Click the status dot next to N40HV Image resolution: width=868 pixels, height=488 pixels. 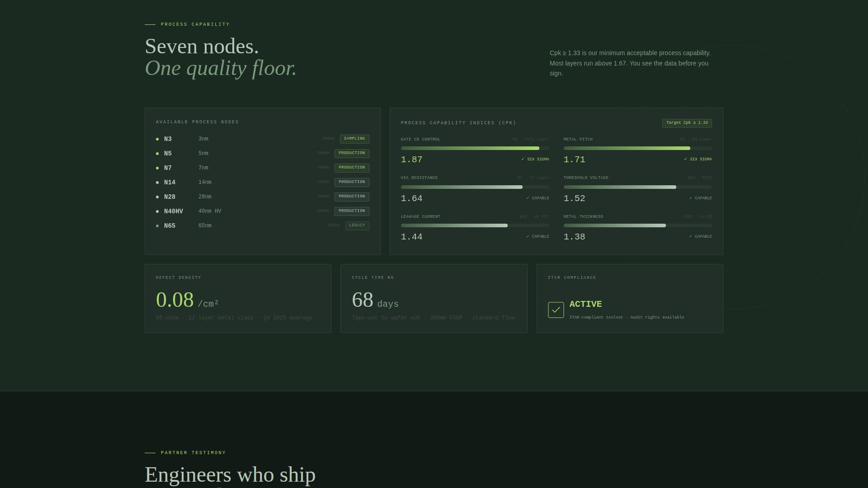tap(157, 211)
